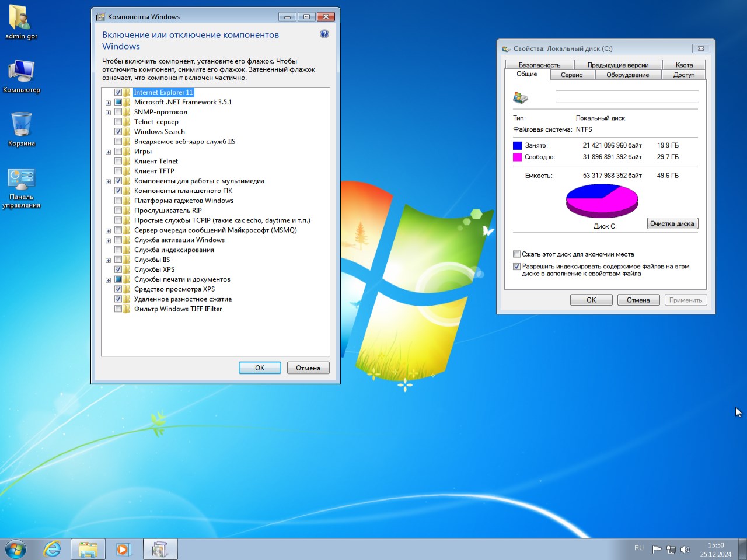Viewport: 747px width, 560px height.
Task: Click the disk label input field
Action: tap(627, 97)
